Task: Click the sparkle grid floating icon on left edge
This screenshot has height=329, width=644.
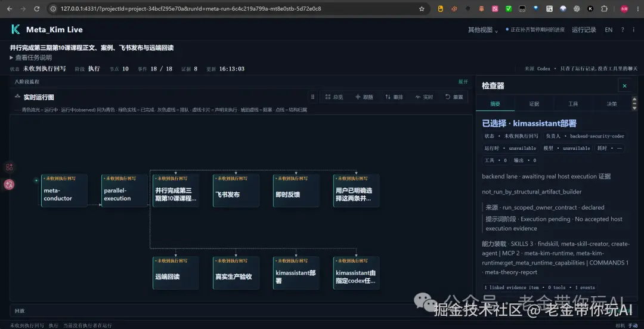Action: [9, 167]
